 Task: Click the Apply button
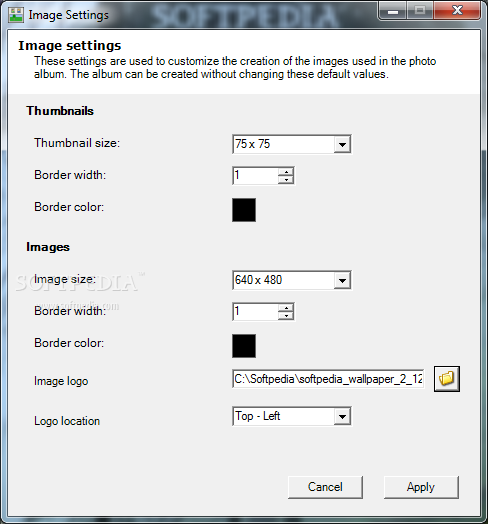click(421, 487)
